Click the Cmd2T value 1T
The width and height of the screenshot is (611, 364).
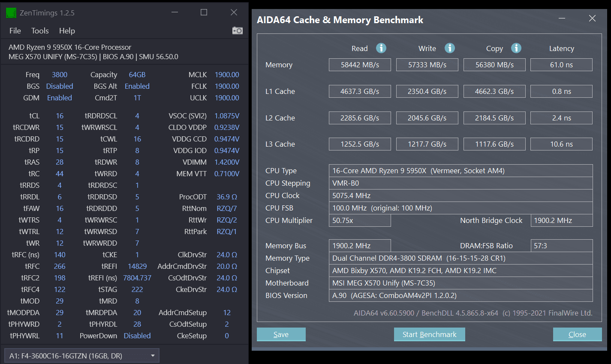click(137, 98)
